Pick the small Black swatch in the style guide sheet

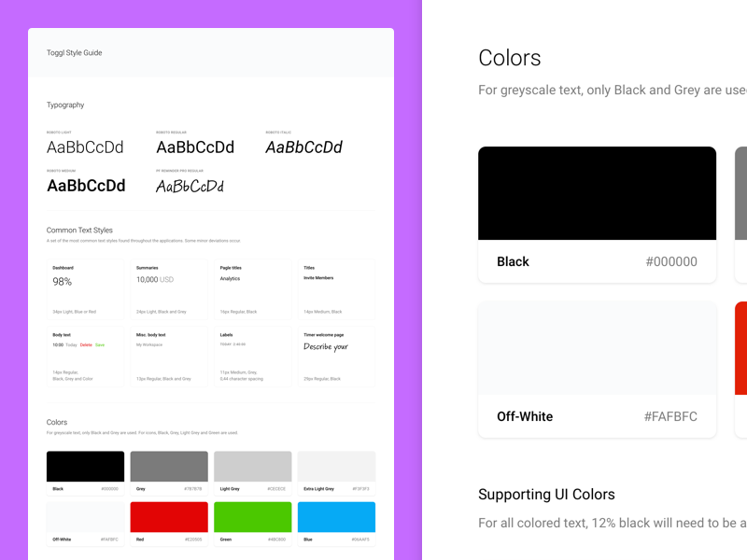click(x=85, y=473)
